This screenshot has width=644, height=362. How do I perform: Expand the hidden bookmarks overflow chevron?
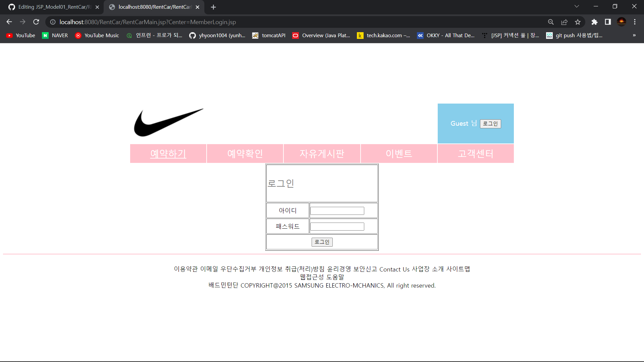pyautogui.click(x=634, y=35)
